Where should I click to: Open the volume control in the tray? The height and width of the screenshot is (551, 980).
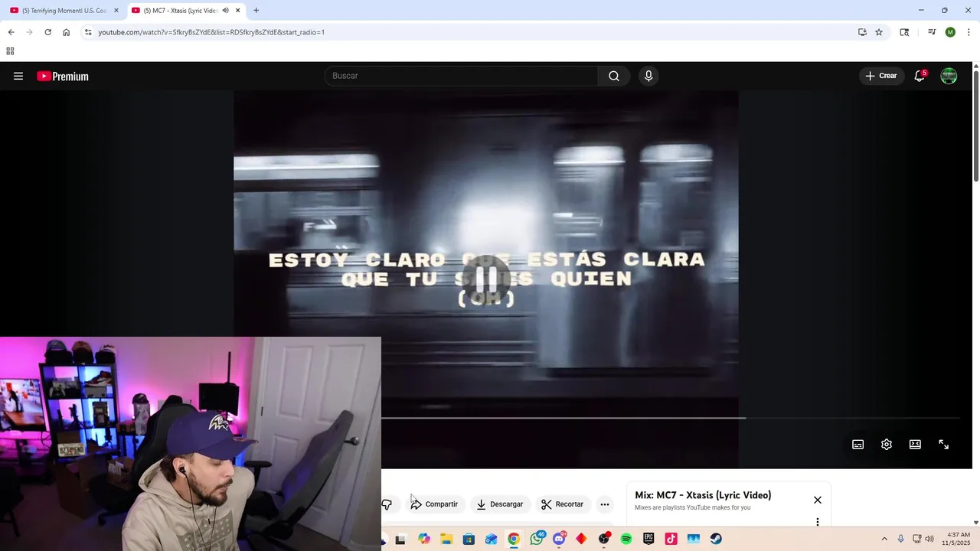[x=929, y=539]
